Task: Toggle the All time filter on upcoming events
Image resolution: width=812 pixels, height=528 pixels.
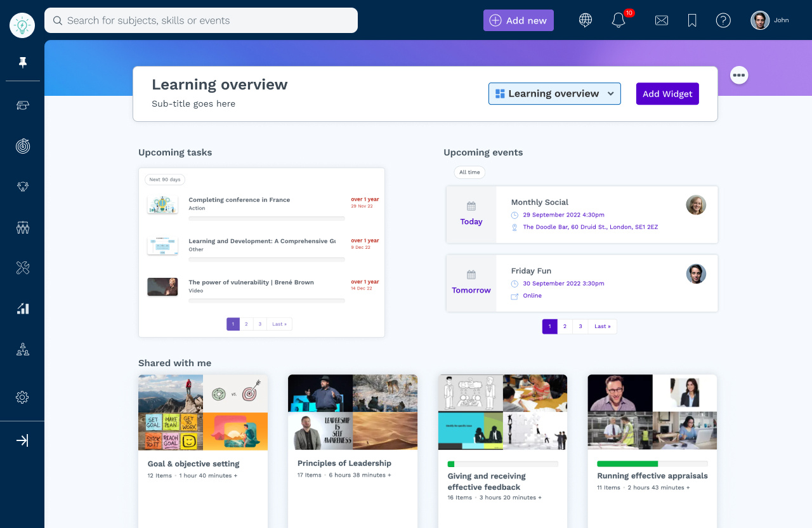Action: (469, 172)
